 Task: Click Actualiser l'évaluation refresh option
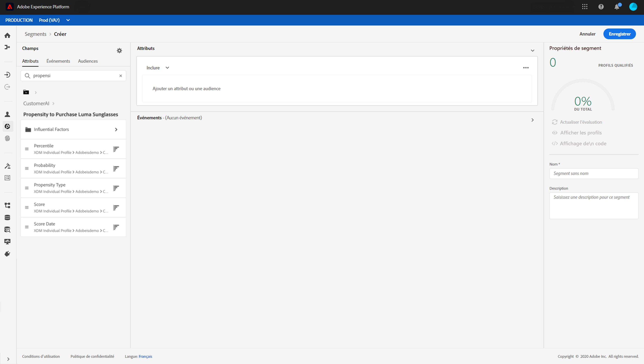pos(577,122)
